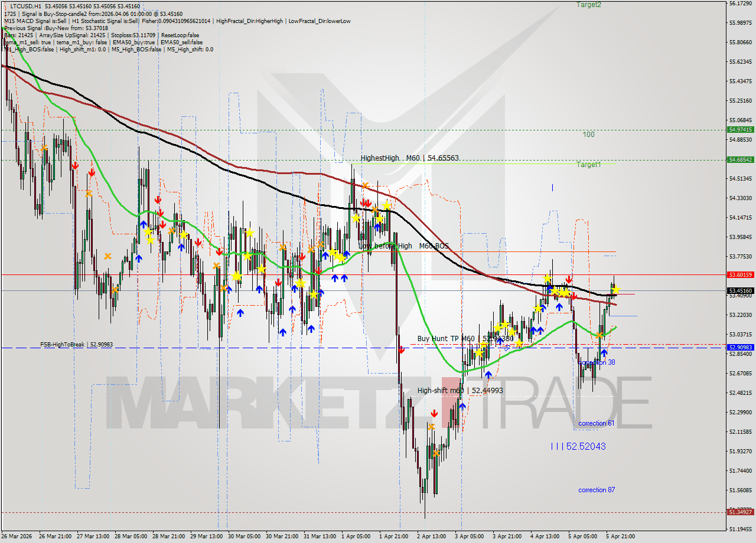Select a blue up arrow near 30 Mar 05:00

pyautogui.click(x=260, y=289)
